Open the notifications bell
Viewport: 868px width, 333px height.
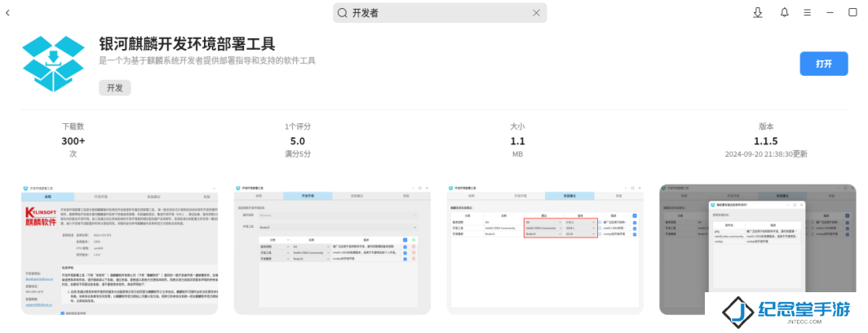point(785,13)
